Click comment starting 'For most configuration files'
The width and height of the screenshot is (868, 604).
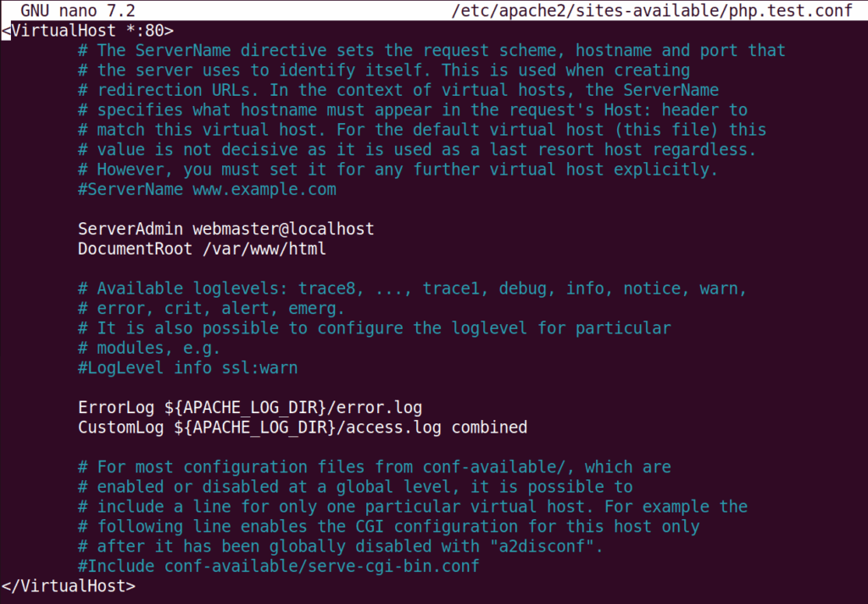[374, 467]
